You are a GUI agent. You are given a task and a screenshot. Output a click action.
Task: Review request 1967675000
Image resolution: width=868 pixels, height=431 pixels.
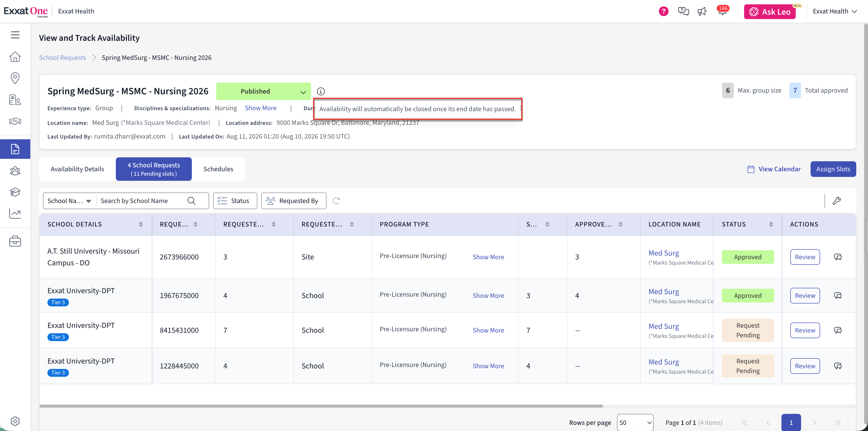(x=805, y=296)
